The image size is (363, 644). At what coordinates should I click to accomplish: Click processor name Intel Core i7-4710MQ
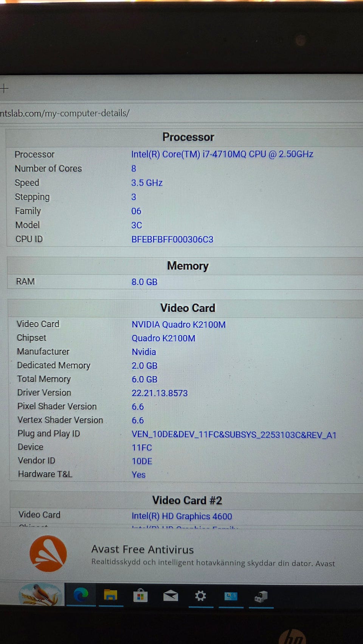[222, 154]
